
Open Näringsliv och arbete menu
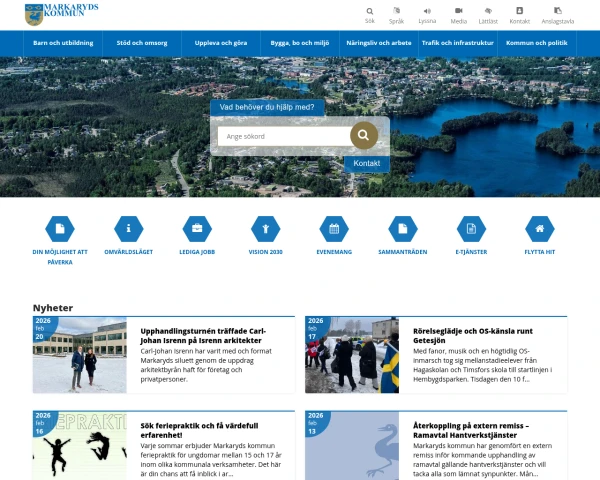click(x=379, y=43)
